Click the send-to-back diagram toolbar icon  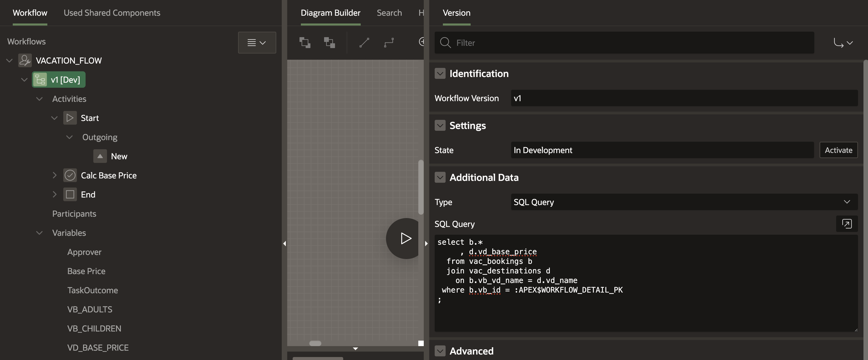point(329,43)
